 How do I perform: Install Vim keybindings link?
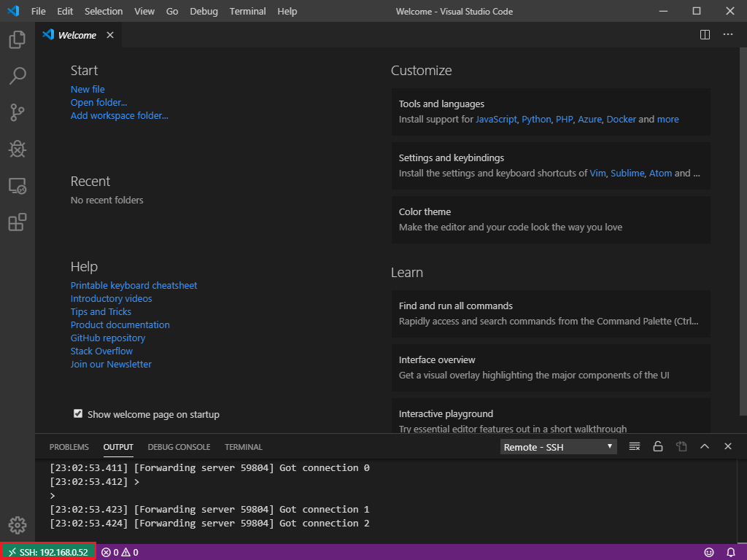coord(597,173)
